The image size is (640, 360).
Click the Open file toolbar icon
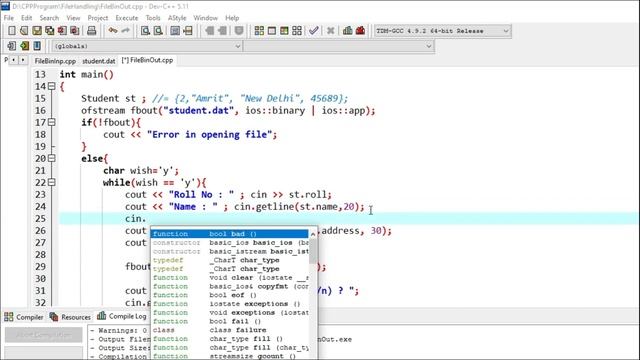pyautogui.click(x=24, y=31)
